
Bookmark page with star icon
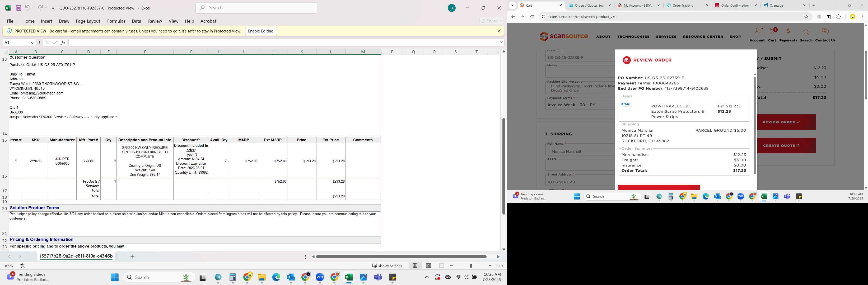(806, 16)
